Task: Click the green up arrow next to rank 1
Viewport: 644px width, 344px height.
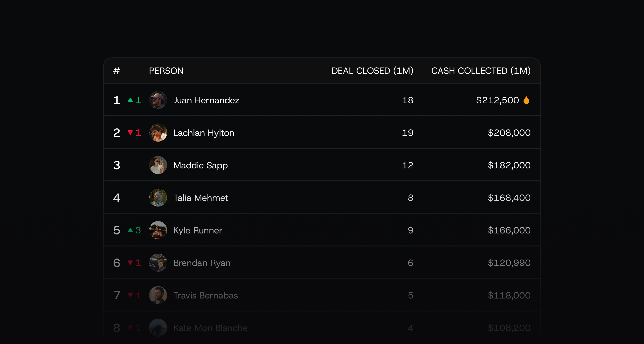Action: point(130,100)
